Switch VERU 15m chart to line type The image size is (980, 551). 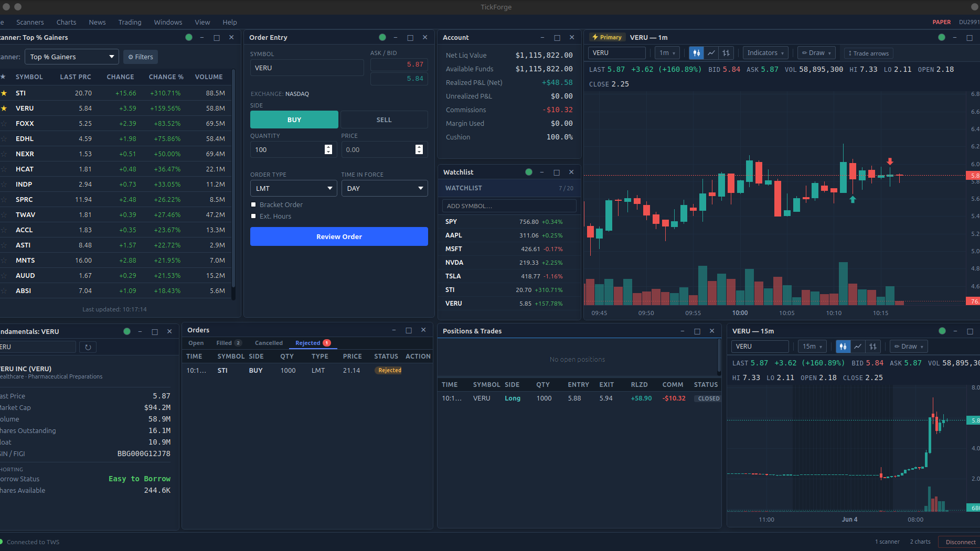858,347
